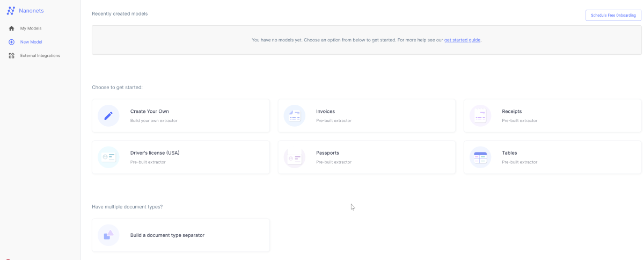Choose Build a document type separator
The image size is (644, 260).
pos(181,235)
